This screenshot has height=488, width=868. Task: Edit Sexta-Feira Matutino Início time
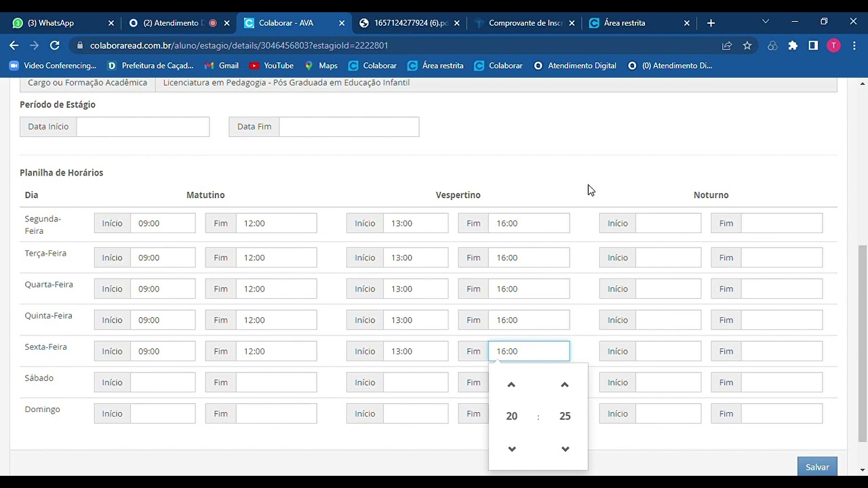coord(163,351)
